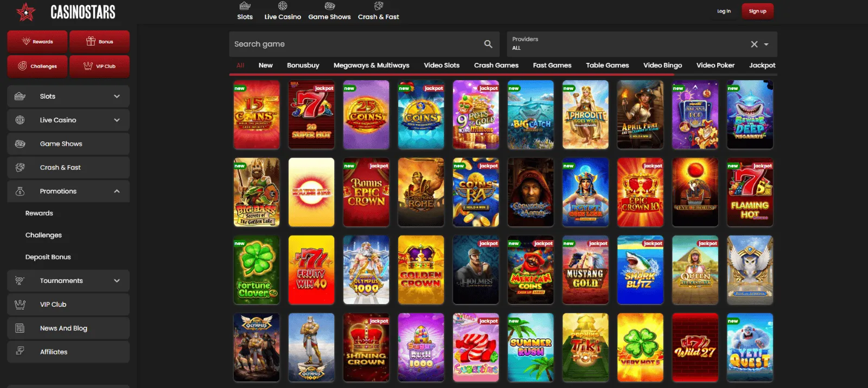Click the Affiliates icon in sidebar
Viewport: 868px width, 388px height.
point(20,351)
